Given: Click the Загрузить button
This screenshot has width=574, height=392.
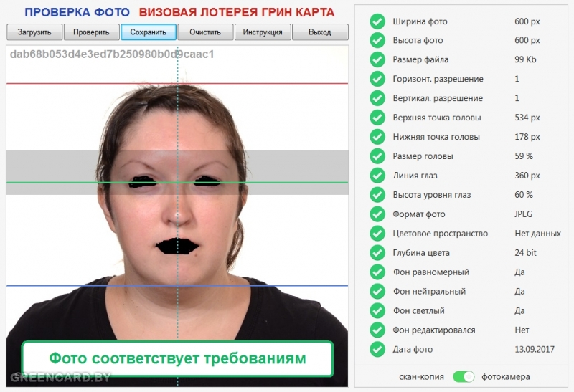Looking at the screenshot, I should [x=34, y=32].
